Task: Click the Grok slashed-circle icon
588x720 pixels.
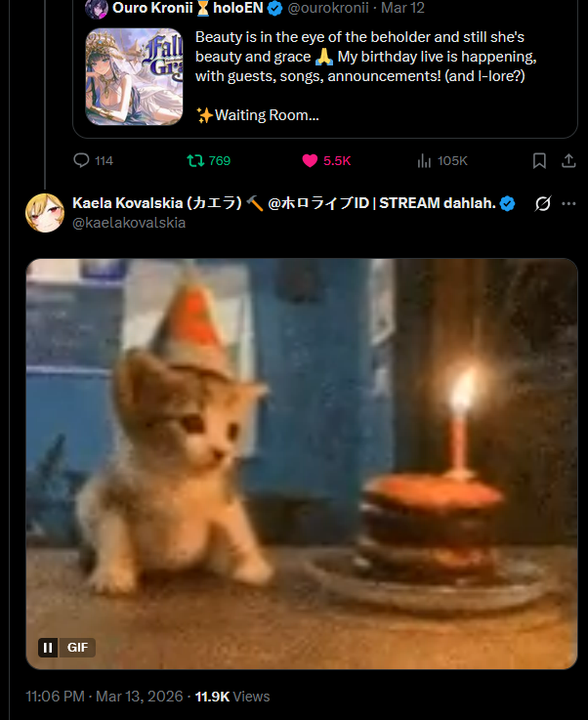Action: [x=542, y=203]
